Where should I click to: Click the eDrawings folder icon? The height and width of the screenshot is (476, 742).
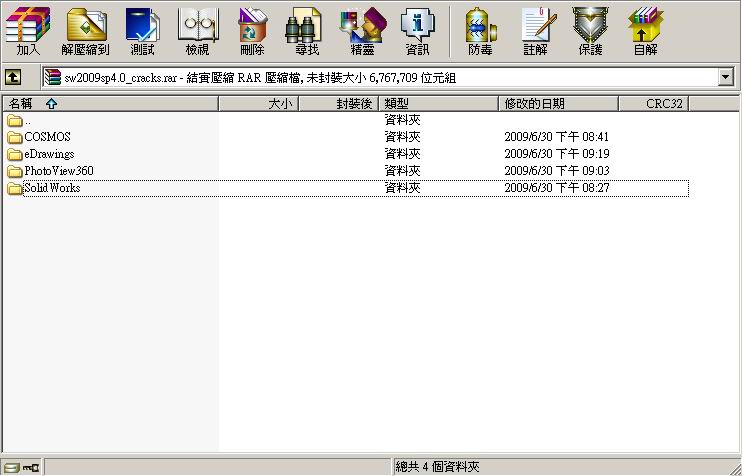point(15,154)
